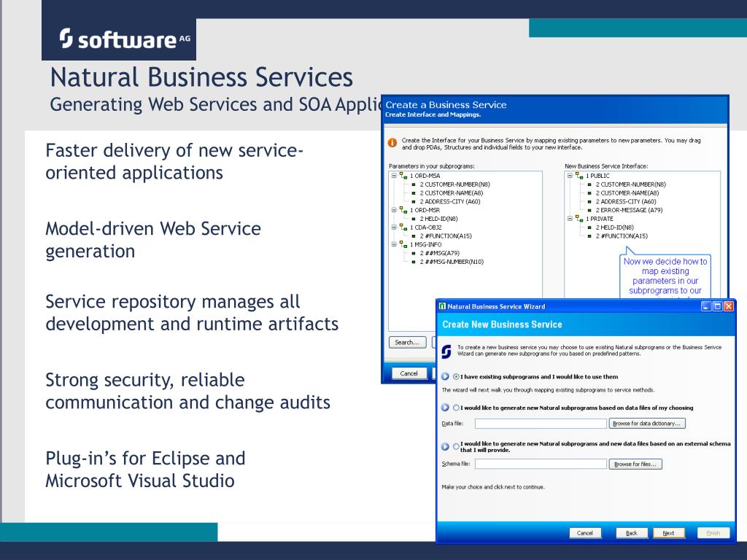Image resolution: width=747 pixels, height=560 pixels.
Task: Select CUSTOMER-NUMBER(N8) under ORD-MSA
Action: click(454, 184)
